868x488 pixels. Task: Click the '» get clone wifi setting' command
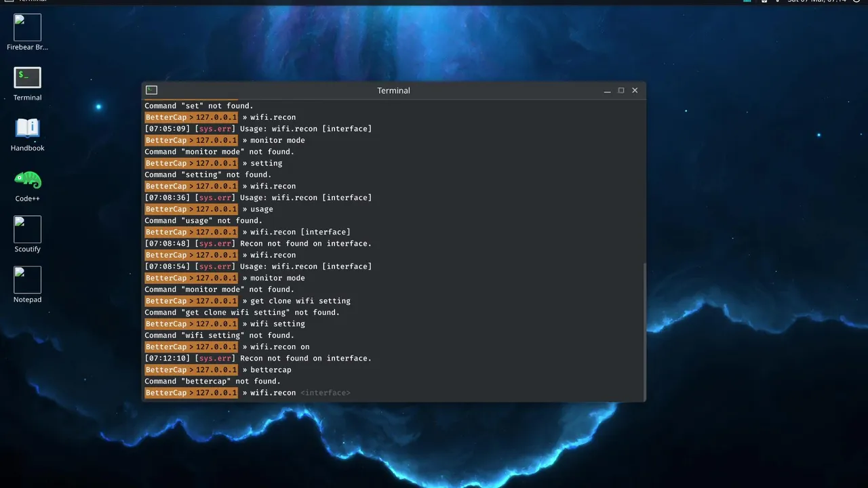click(x=248, y=302)
